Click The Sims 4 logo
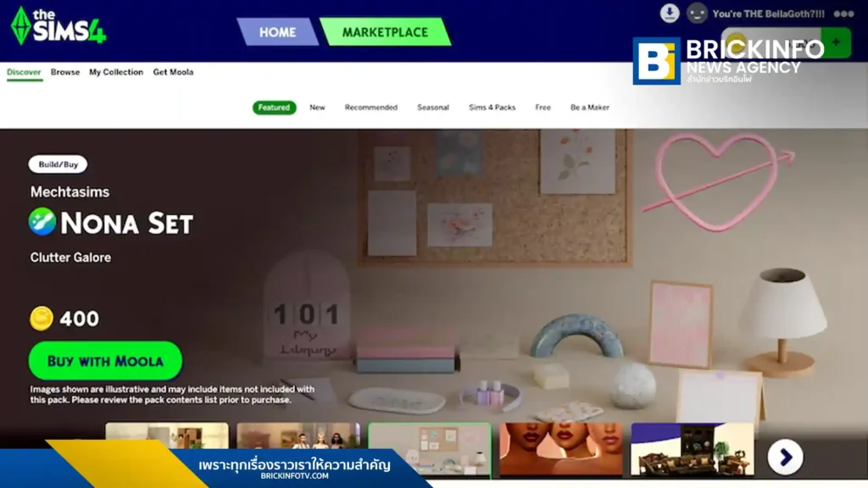This screenshot has width=868, height=488. [x=58, y=26]
